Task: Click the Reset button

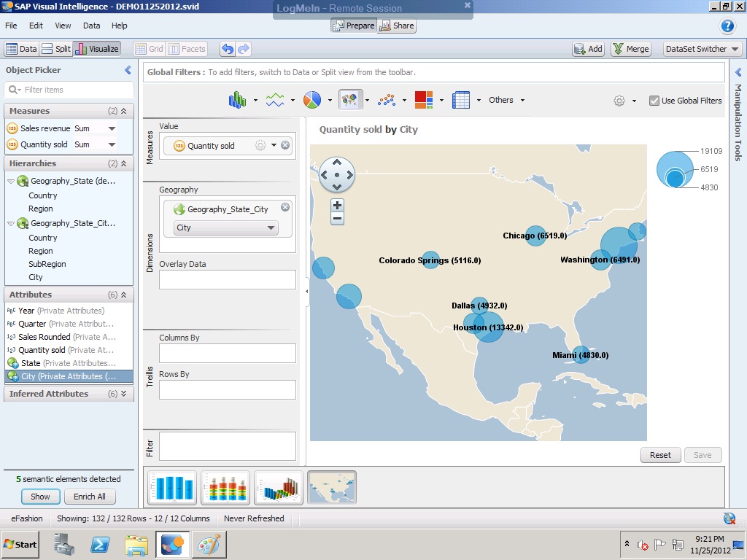Action: [660, 455]
